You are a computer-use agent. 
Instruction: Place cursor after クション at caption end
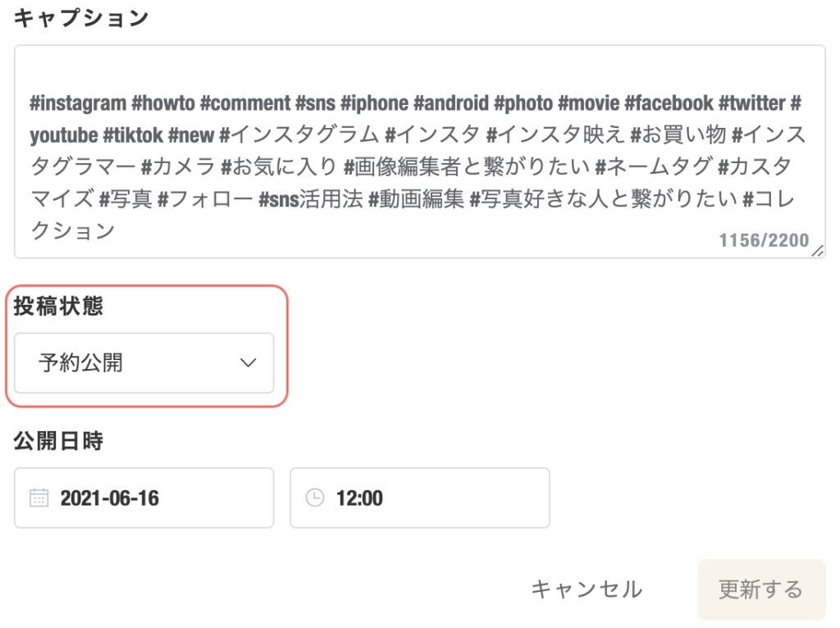tap(116, 230)
